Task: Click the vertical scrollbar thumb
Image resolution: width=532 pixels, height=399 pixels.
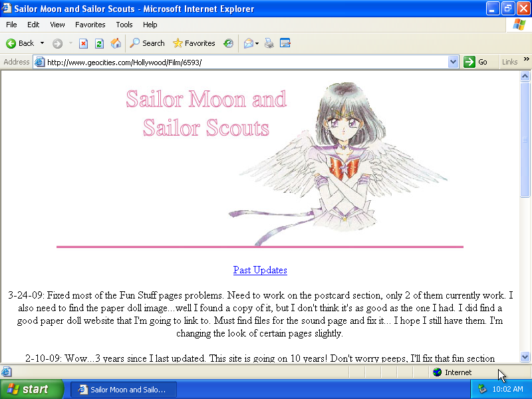Action: tap(525, 139)
